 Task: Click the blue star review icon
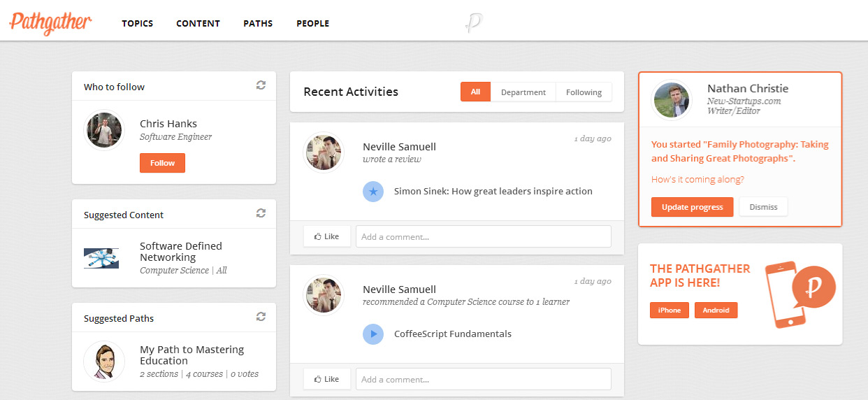pyautogui.click(x=373, y=192)
